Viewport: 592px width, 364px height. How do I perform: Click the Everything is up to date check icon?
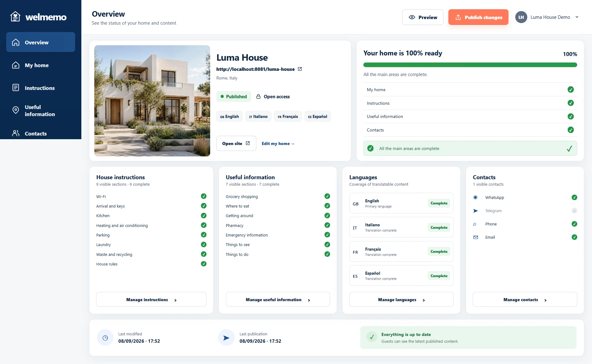[x=372, y=337]
